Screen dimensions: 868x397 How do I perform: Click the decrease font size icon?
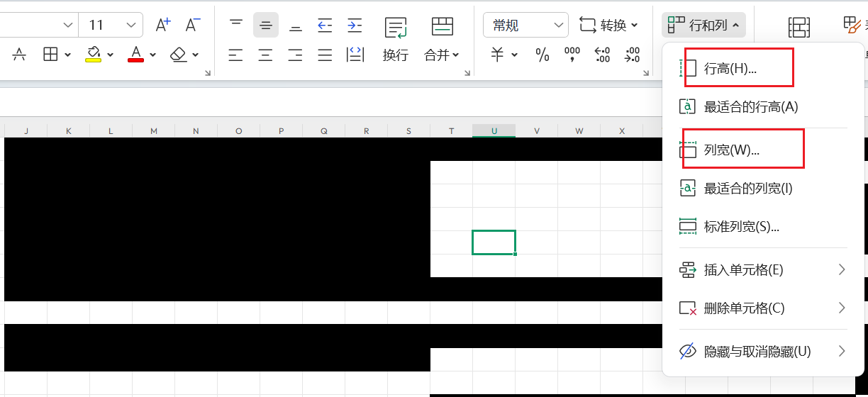click(193, 26)
